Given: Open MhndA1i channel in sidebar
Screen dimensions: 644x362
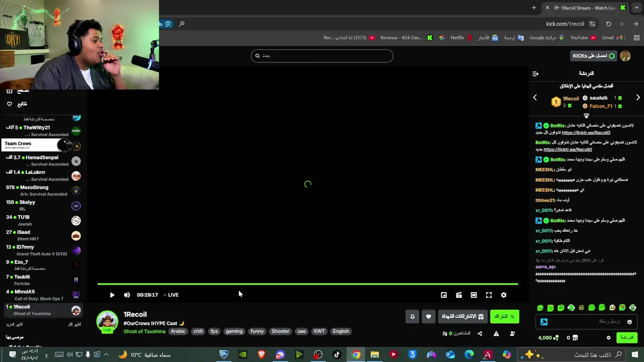Looking at the screenshot, I should point(43,295).
